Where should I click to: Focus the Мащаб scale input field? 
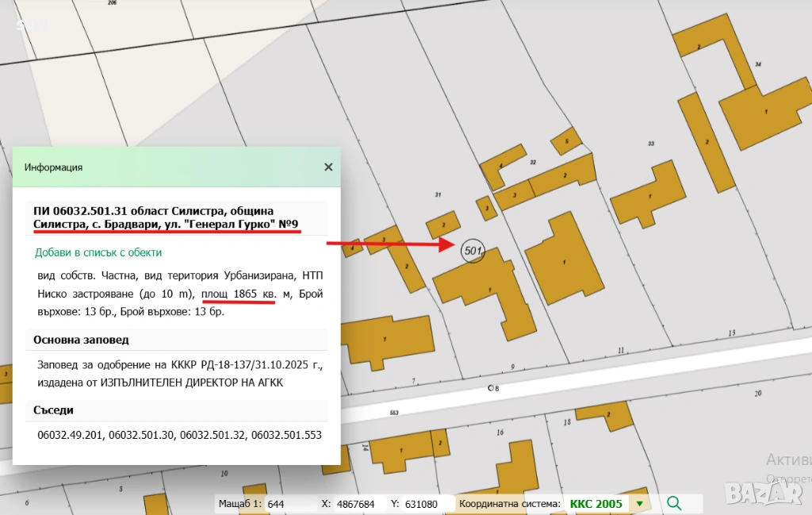coord(290,504)
